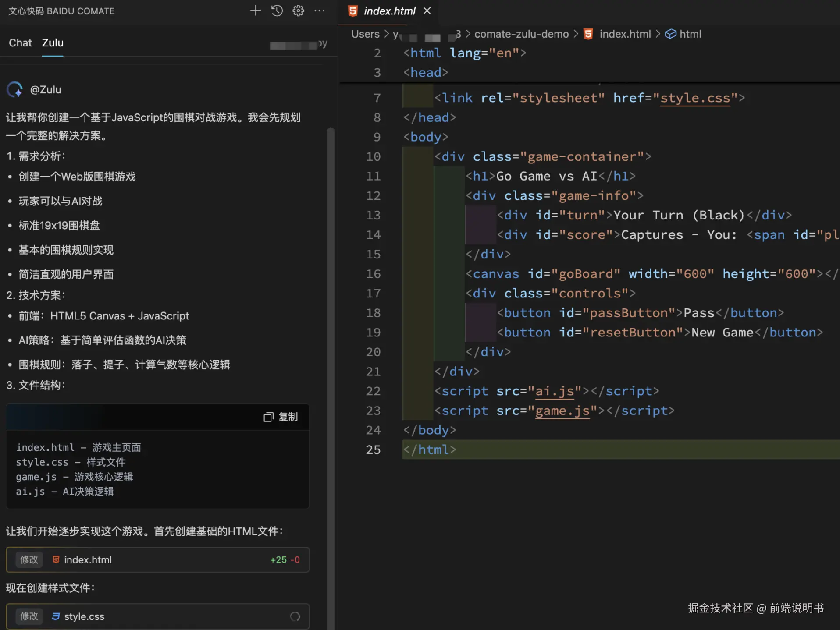Start a new chat with the plus icon
Screen dimensions: 840x630
click(255, 11)
